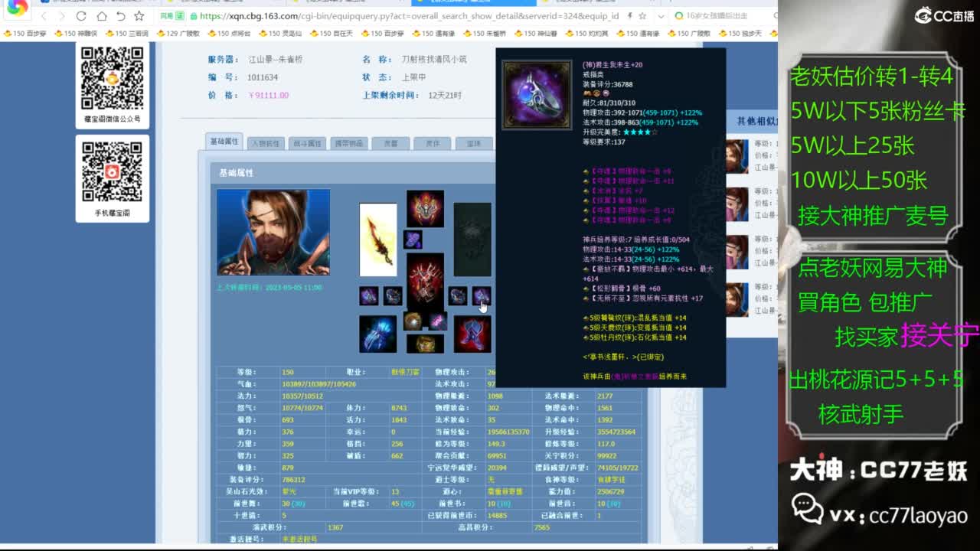The width and height of the screenshot is (980, 551).
Task: Click the second ring icon from left
Action: 393,296
